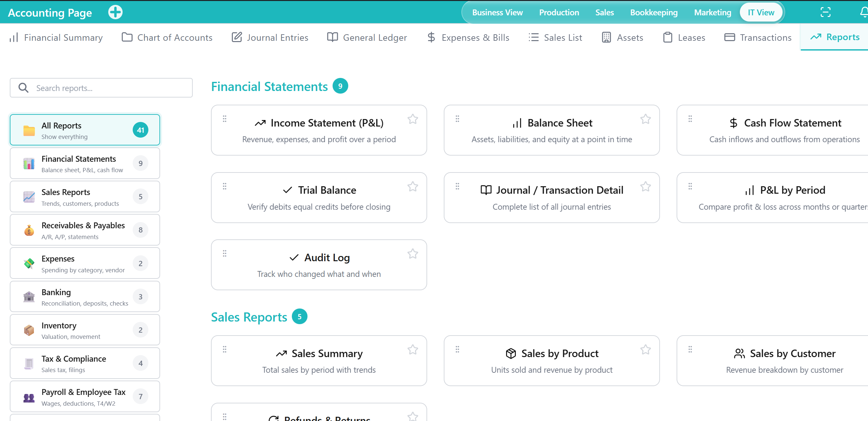
Task: Go to General Ledger tab
Action: point(367,38)
